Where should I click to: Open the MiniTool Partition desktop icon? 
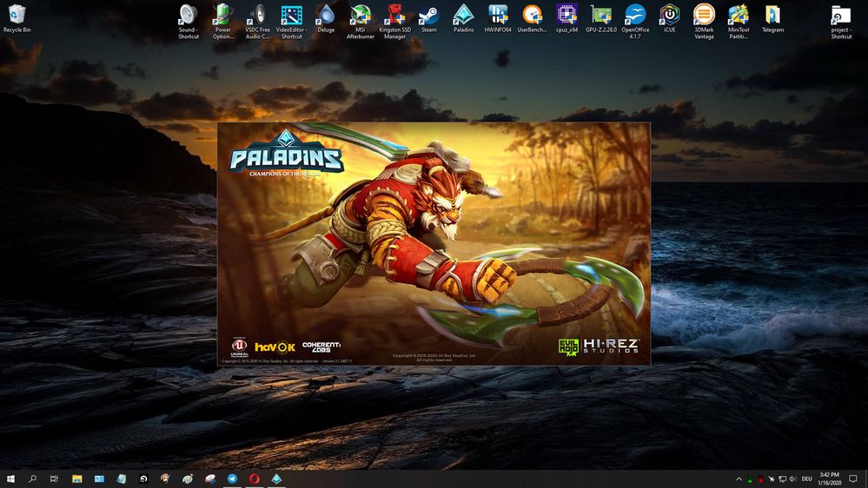[x=739, y=21]
